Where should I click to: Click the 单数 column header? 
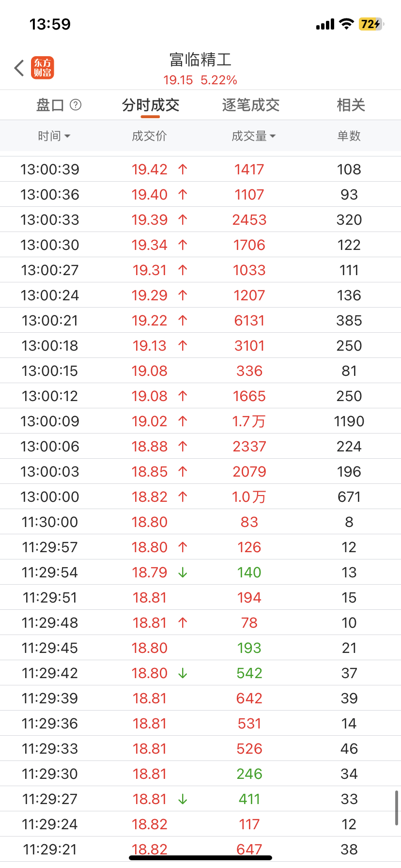[x=349, y=136]
